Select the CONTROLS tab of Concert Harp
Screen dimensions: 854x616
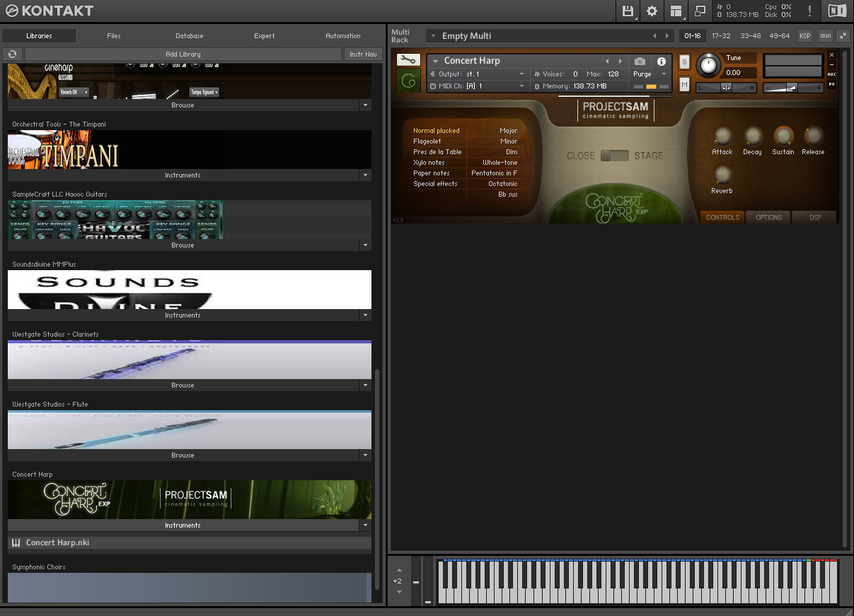(722, 218)
